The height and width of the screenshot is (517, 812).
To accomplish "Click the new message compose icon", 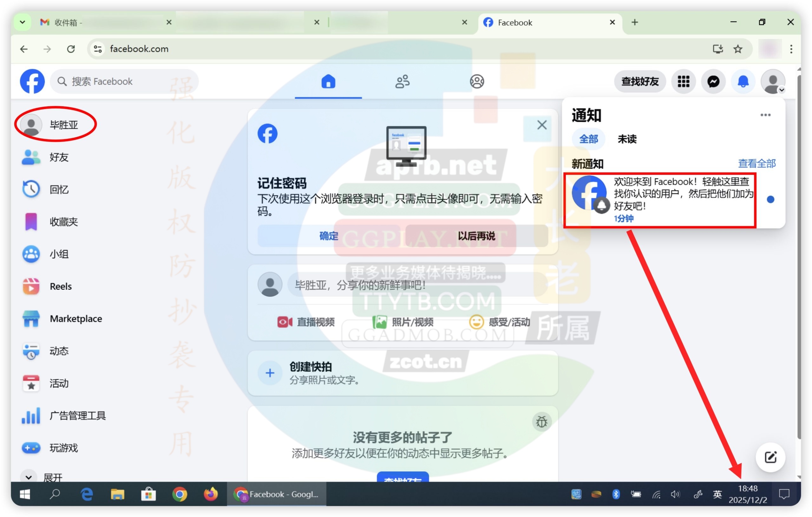I will (x=770, y=457).
